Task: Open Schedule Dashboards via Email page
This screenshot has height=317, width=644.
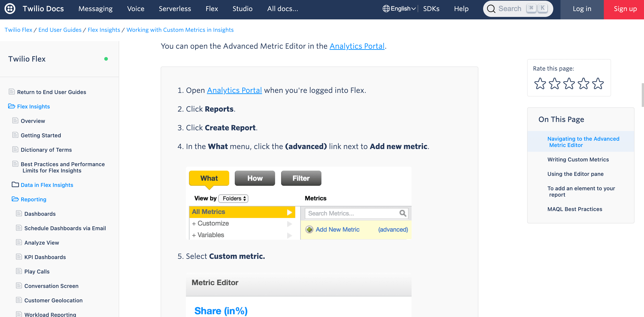Action: [65, 228]
